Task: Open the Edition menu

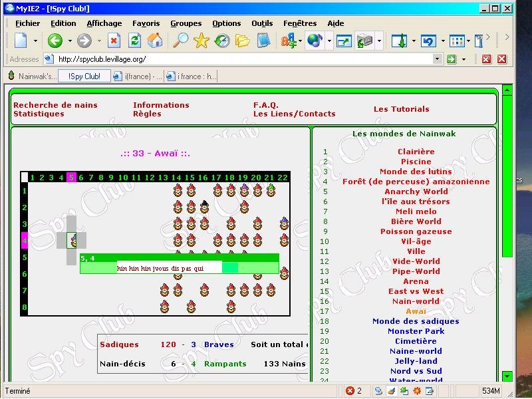Action: (63, 23)
